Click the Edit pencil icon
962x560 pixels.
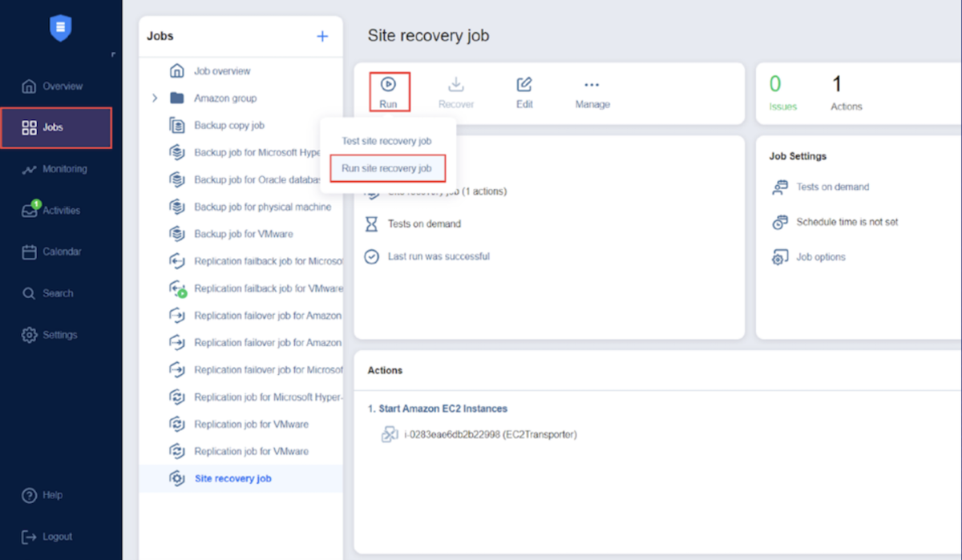[524, 84]
